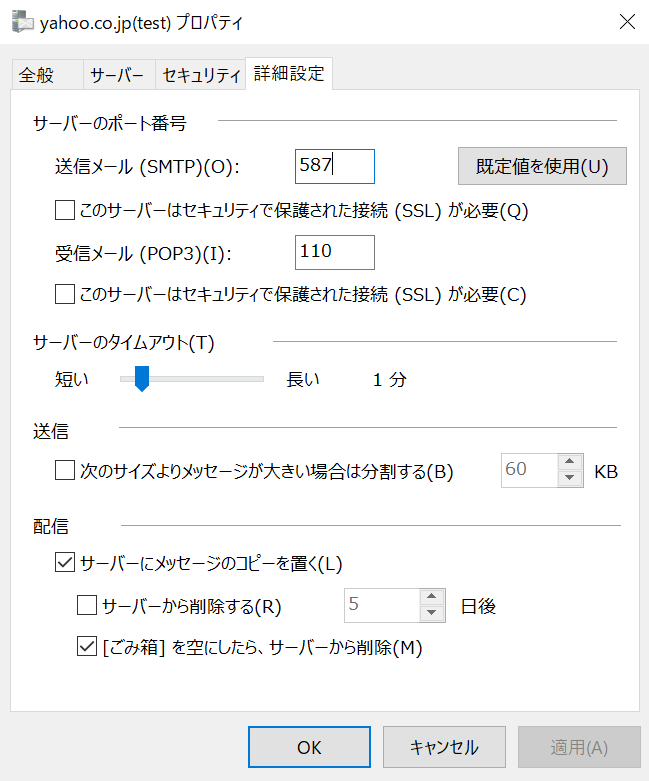Enable SSL for outgoing SMTP server
The image size is (649, 781).
(65, 210)
